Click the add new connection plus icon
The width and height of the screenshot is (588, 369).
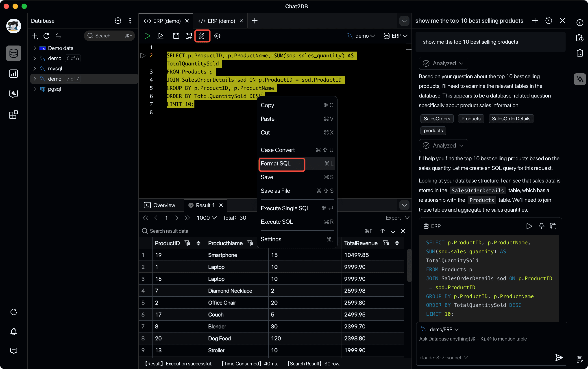coord(35,36)
